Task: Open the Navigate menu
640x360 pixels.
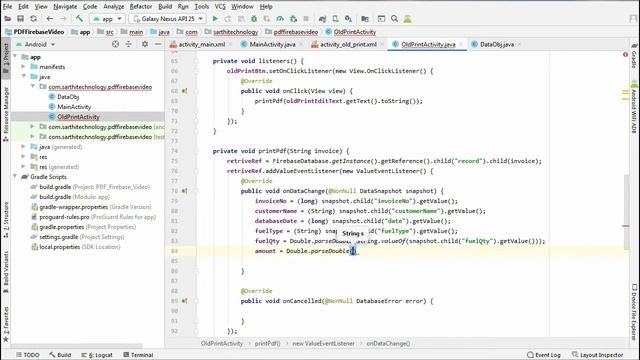Action: coord(65,7)
